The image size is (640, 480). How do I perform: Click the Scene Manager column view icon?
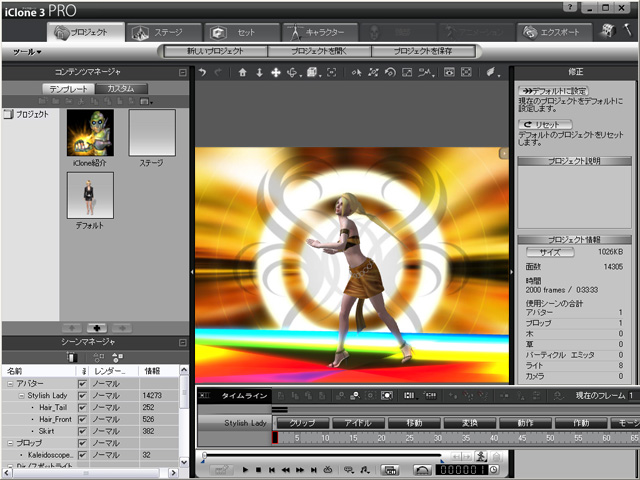tap(72, 358)
